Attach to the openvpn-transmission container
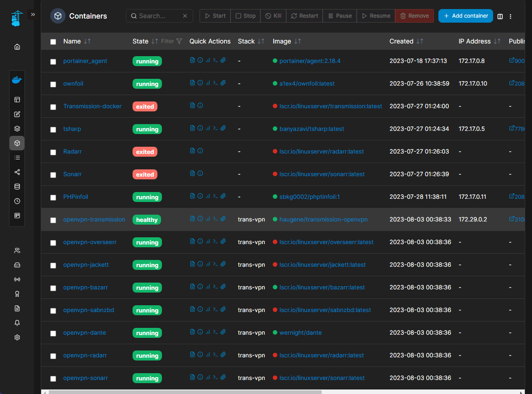The image size is (532, 394). click(223, 219)
